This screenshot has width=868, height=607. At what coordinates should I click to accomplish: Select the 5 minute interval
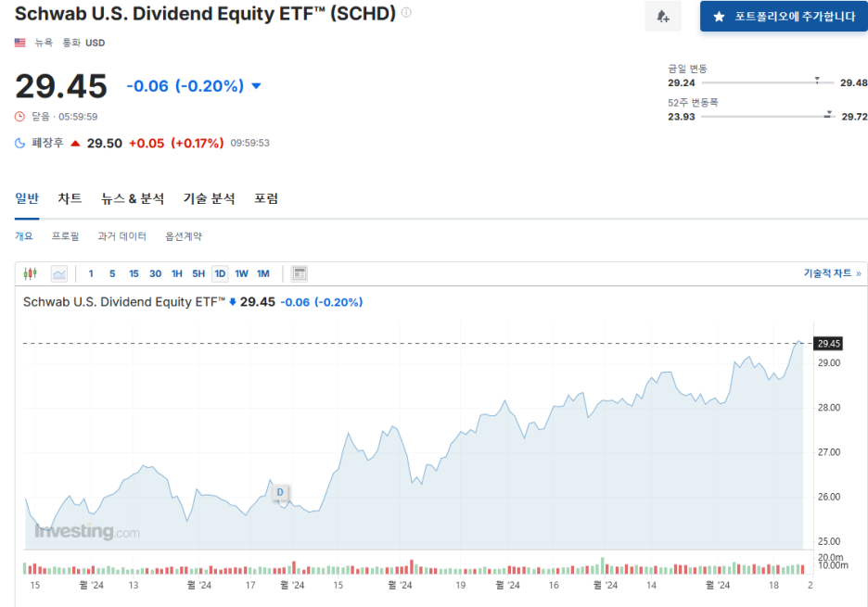point(112,273)
